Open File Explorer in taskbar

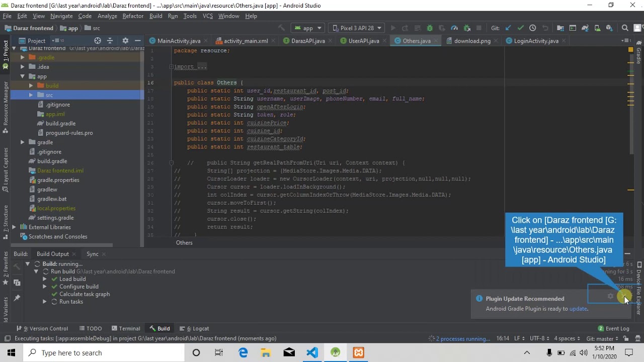point(266,352)
